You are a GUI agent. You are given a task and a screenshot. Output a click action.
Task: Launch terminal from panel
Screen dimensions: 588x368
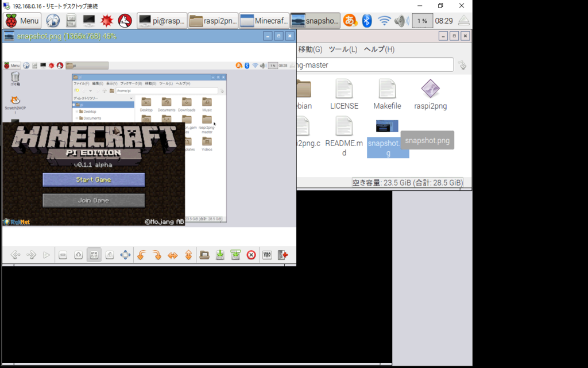[89, 21]
